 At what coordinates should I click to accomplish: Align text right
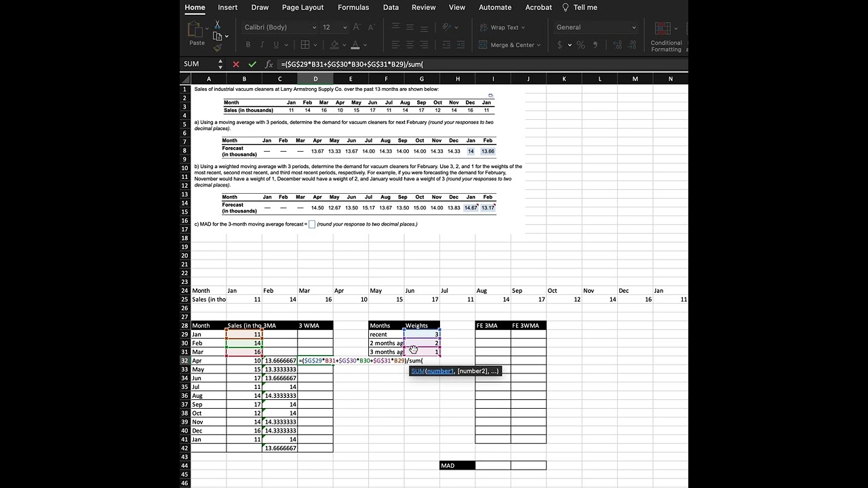click(x=424, y=45)
